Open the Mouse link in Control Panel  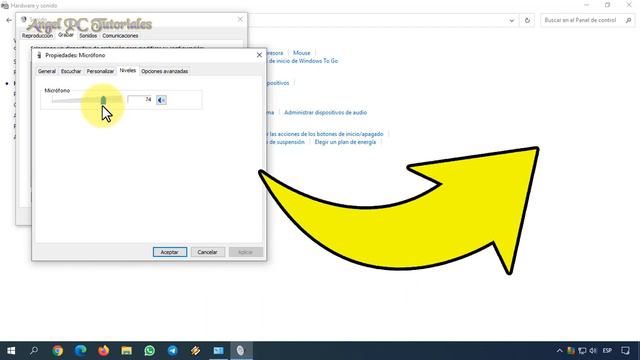click(302, 53)
